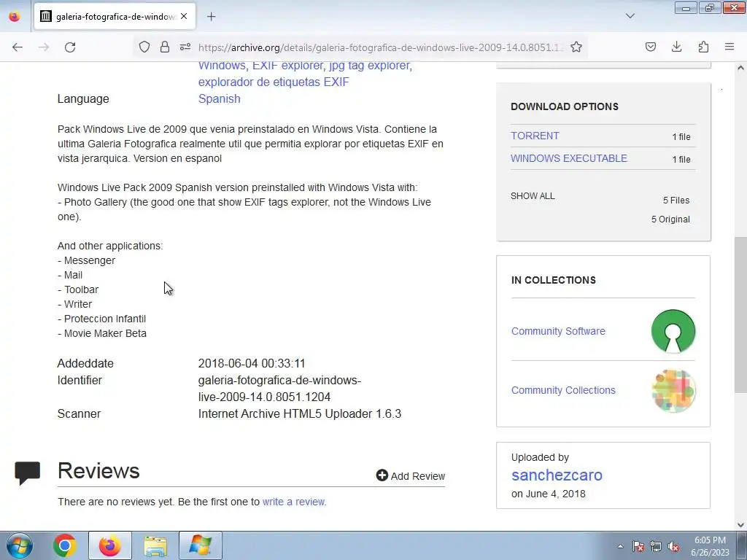This screenshot has height=560, width=747.
Task: Download the WINDOWS EXECUTABLE file
Action: [x=569, y=158]
